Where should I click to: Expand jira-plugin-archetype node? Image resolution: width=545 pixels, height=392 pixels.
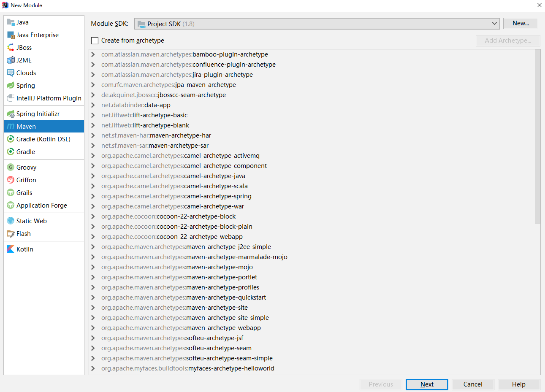coord(93,75)
